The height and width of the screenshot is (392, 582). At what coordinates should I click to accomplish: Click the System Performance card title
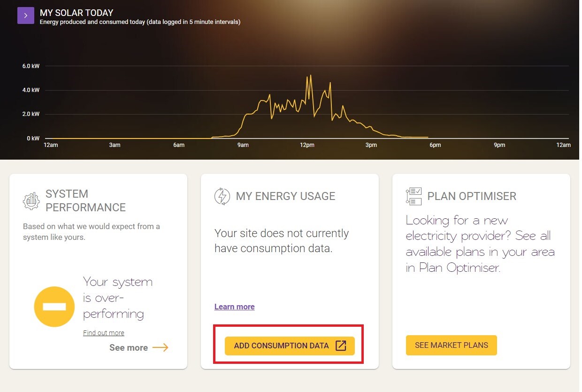point(85,200)
